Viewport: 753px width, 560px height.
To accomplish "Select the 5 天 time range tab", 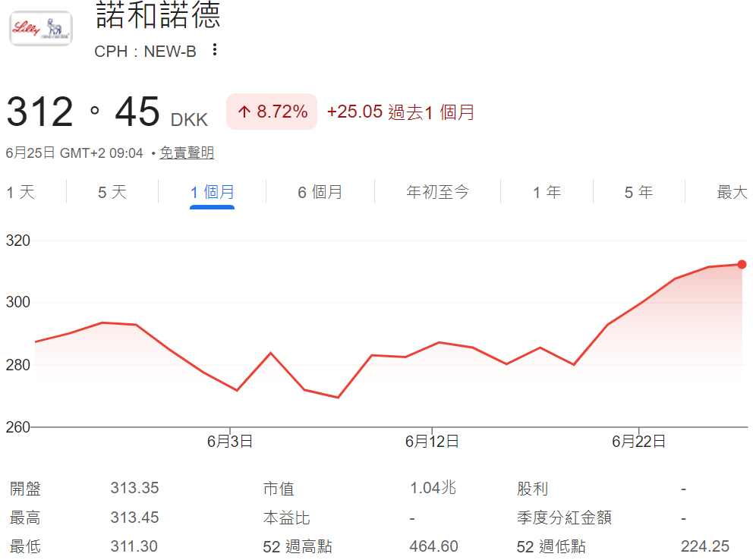I will pyautogui.click(x=112, y=192).
